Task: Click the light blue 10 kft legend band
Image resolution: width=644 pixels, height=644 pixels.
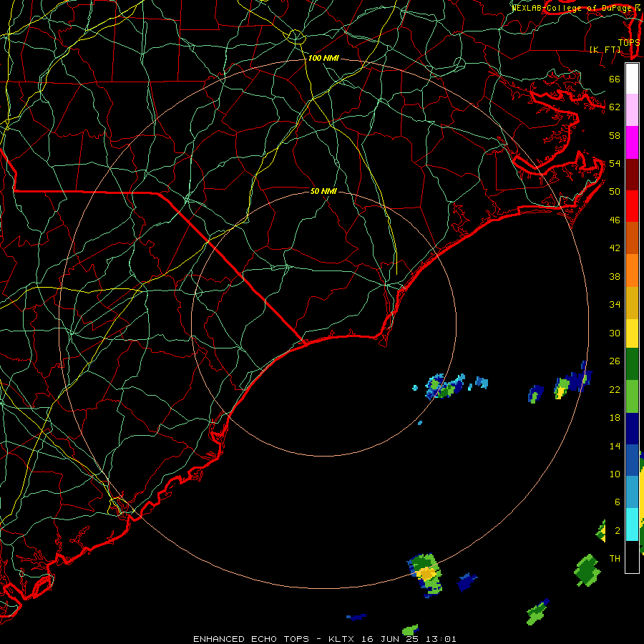Action: pos(632,492)
